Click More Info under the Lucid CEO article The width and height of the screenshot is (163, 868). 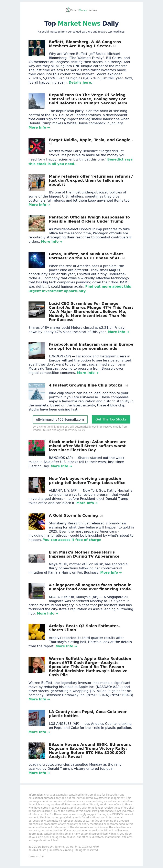point(118,332)
